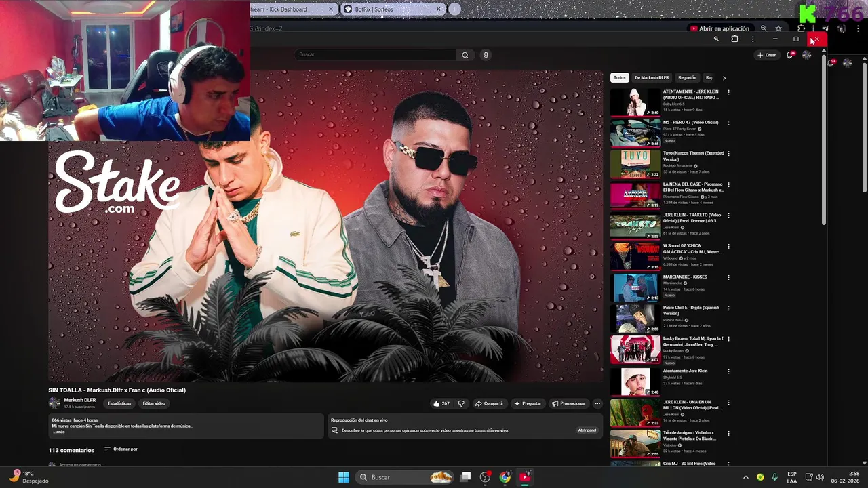Open options for Pablo Chill-E - Digits video
The image size is (868, 488).
pos(728,308)
